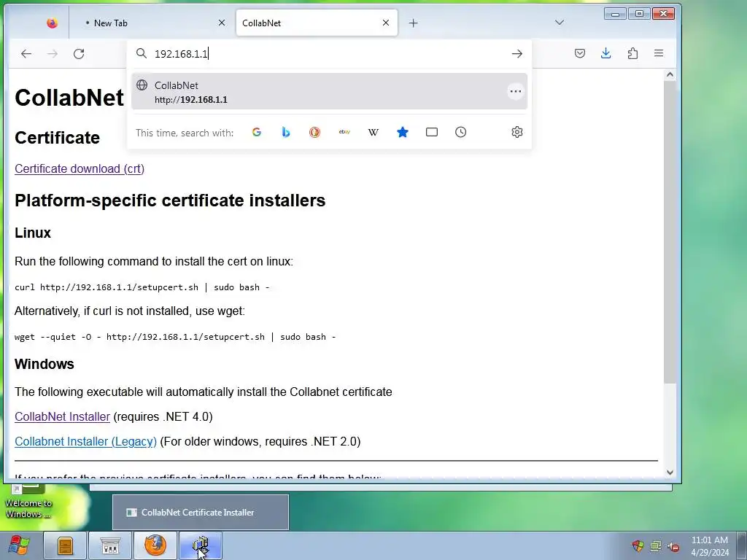
Task: Open the file cabinet taskbar icon
Action: click(65, 545)
